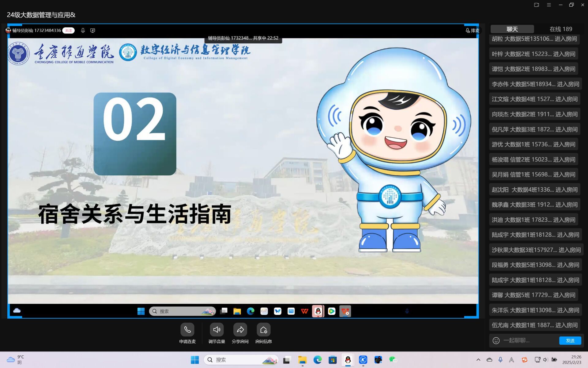Click the picture-in-picture icon in title bar

coord(536,5)
